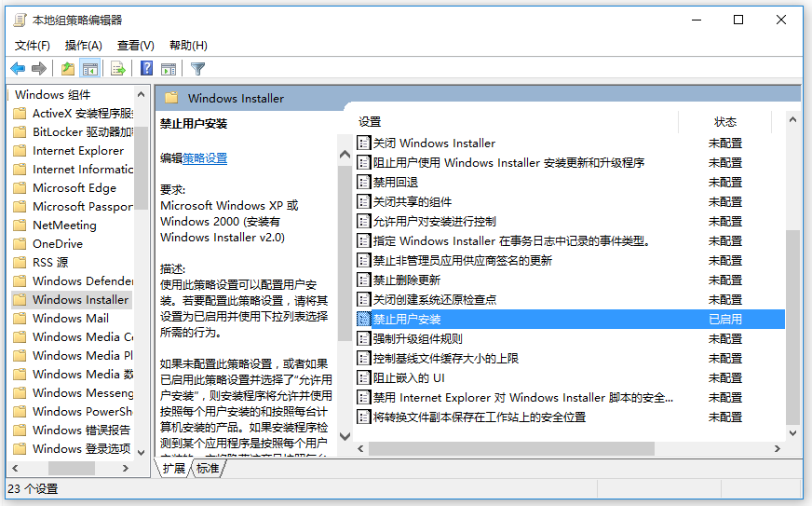
Task: Select Windows 错误报告 in the tree
Action: pos(81,430)
